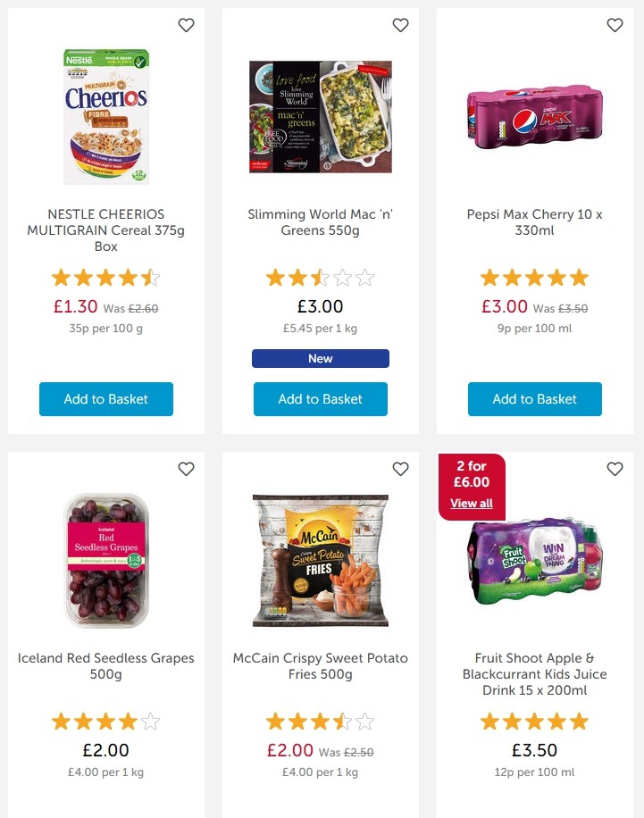The width and height of the screenshot is (644, 818).
Task: Open the McCain Sweet Potato Fries image
Action: tap(321, 560)
